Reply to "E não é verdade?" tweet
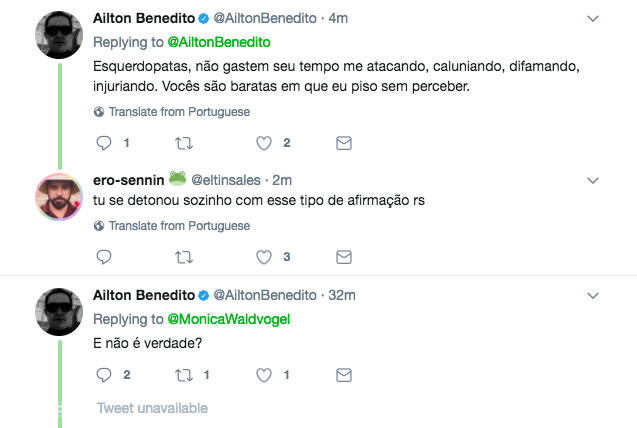Image resolution: width=637 pixels, height=428 pixels. point(104,375)
